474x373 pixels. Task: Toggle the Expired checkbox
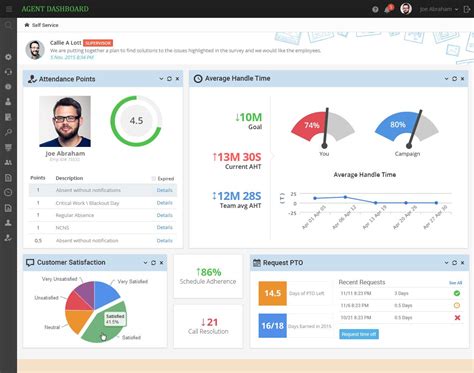(x=154, y=179)
